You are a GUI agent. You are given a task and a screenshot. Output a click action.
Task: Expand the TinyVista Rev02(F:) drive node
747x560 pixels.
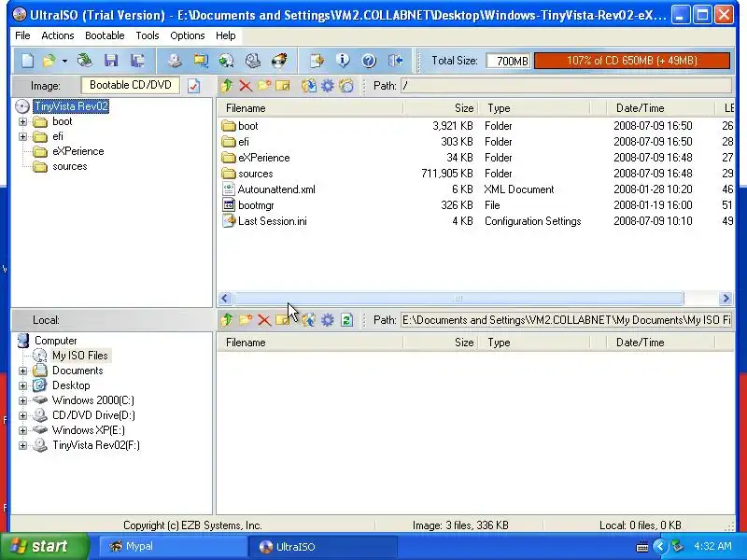(22, 445)
